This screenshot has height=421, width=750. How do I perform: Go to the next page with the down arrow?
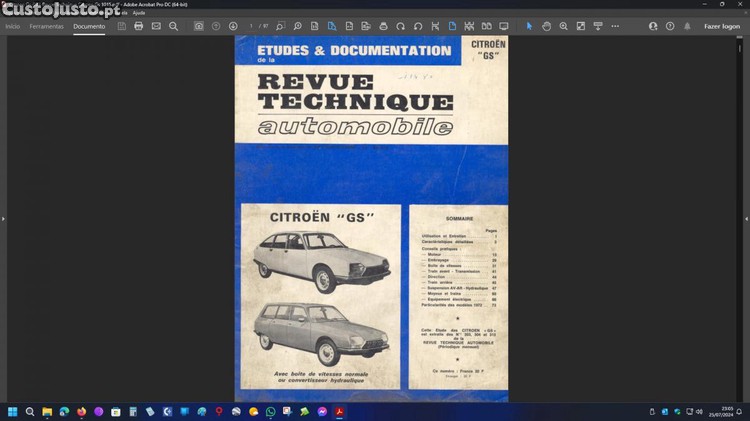pos(233,26)
